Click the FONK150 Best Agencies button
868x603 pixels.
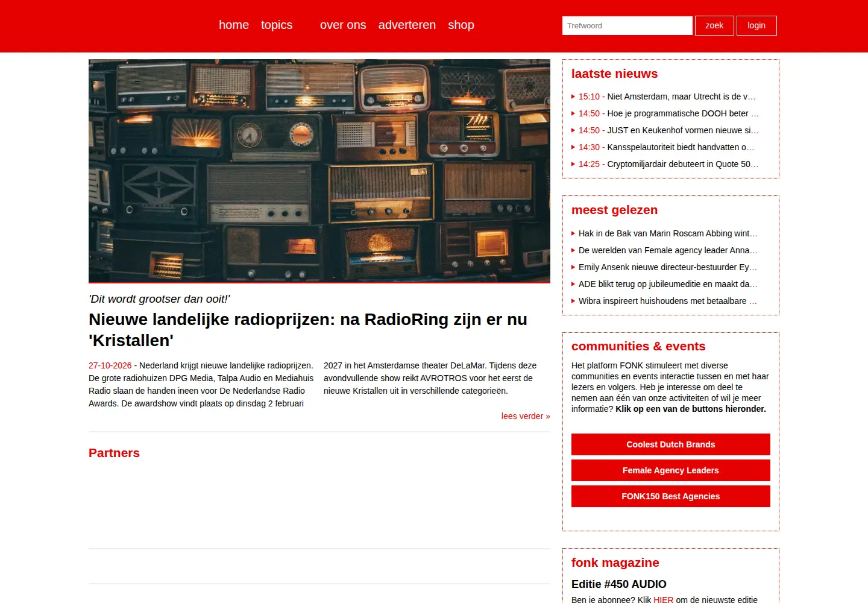[671, 496]
